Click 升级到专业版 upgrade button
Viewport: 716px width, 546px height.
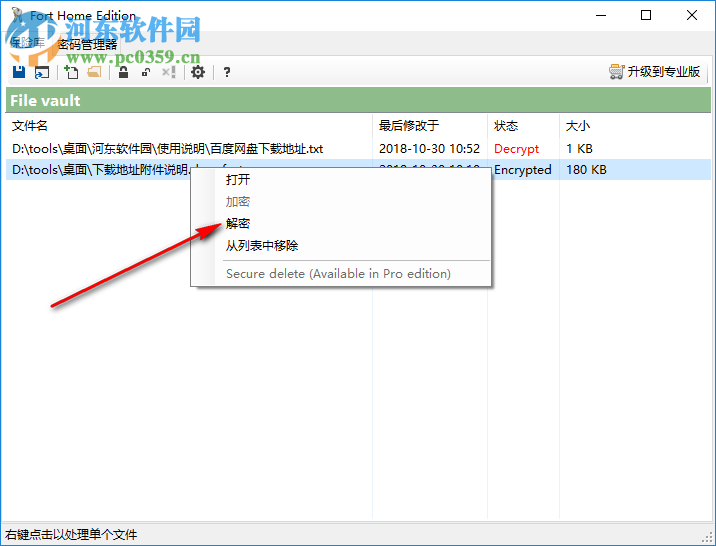coord(654,72)
